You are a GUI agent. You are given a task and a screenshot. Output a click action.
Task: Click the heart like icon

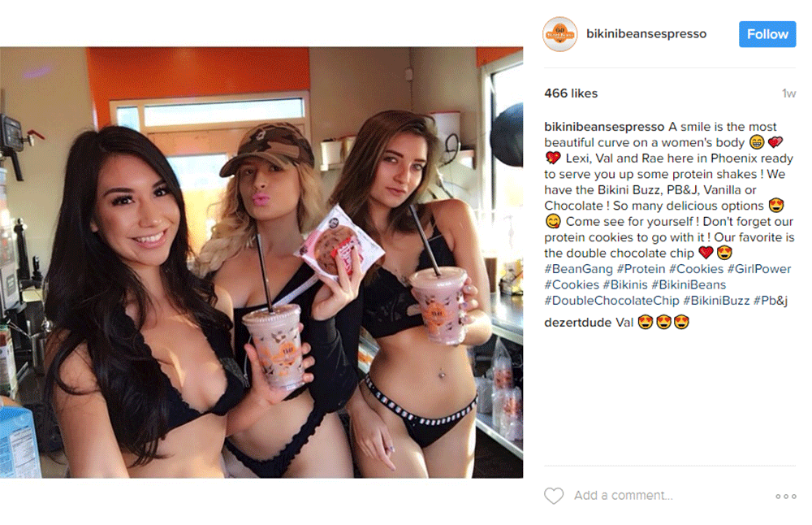(x=554, y=496)
